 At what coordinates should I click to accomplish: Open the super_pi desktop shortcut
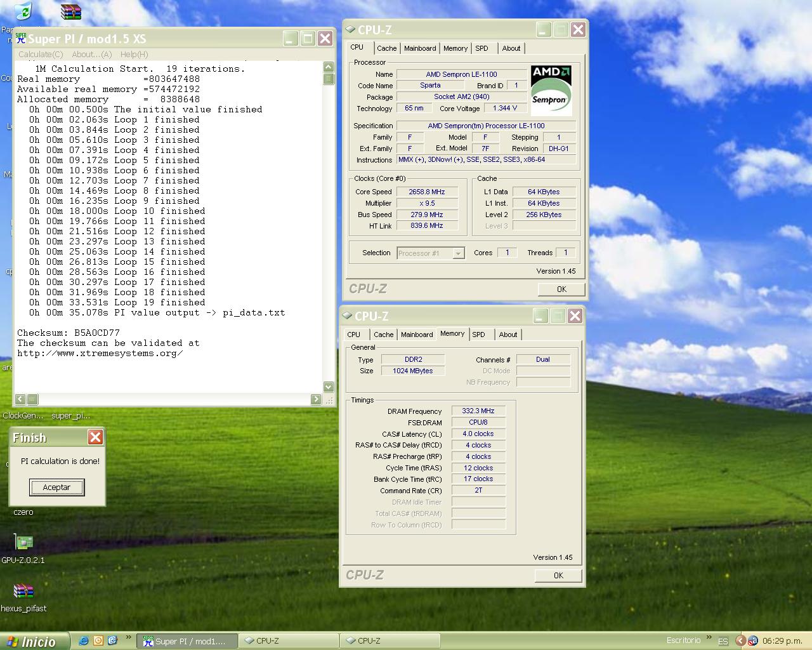point(70,415)
